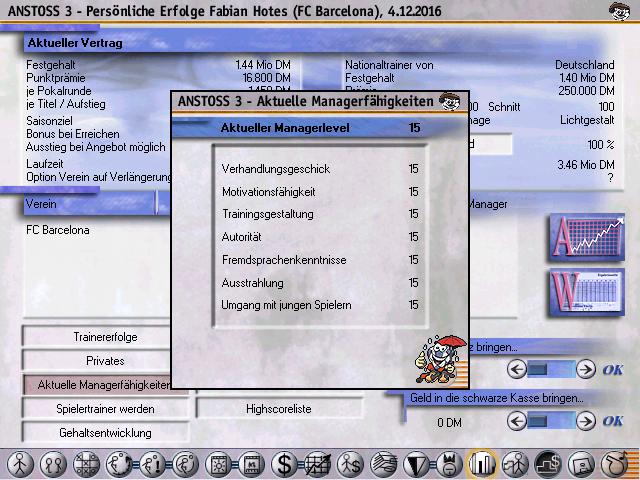Increase schwarze Kasse amount with right arrow
This screenshot has width=640, height=480.
[x=586, y=420]
